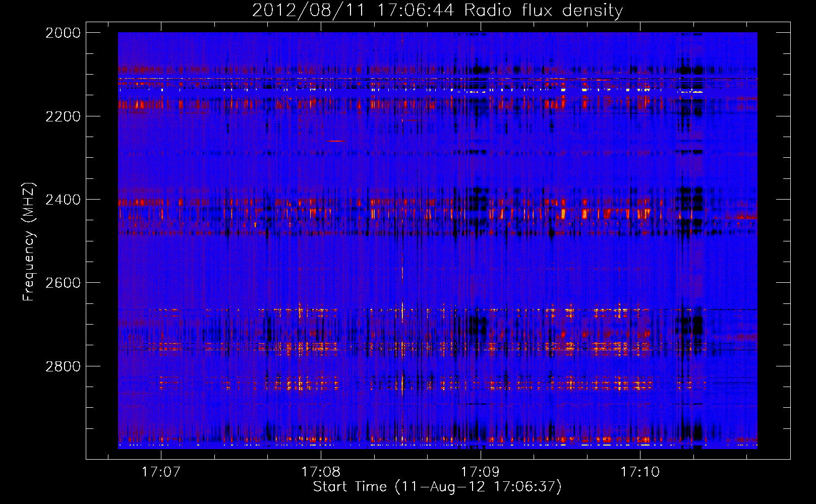This screenshot has height=504, width=816.
Task: Select the 2012/08/11 17:06:44 timestamp in title
Action: click(354, 10)
